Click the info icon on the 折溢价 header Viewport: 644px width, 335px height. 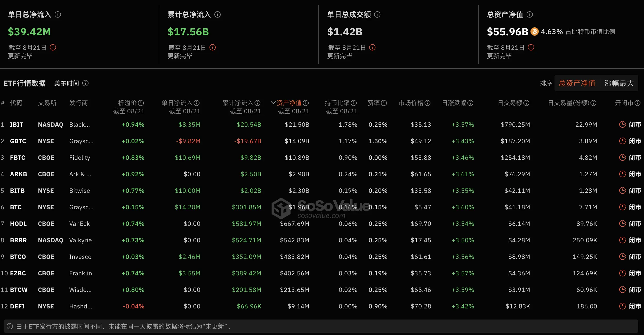pyautogui.click(x=141, y=103)
